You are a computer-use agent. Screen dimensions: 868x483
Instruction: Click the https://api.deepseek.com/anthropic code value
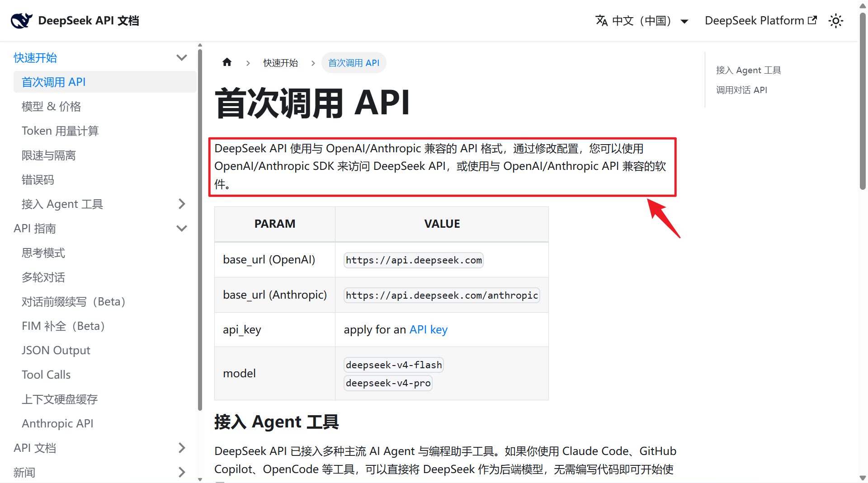click(x=442, y=295)
